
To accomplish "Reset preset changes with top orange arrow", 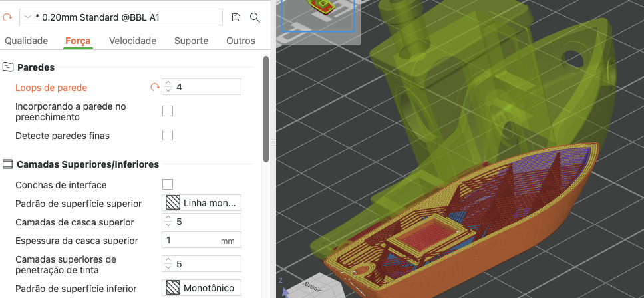I will 7,17.
